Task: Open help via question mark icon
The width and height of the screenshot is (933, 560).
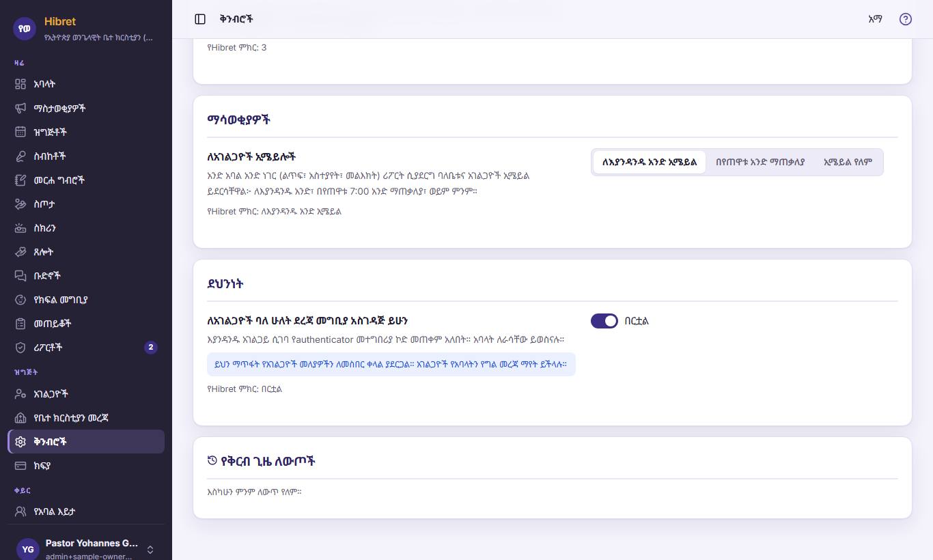Action: tap(906, 19)
